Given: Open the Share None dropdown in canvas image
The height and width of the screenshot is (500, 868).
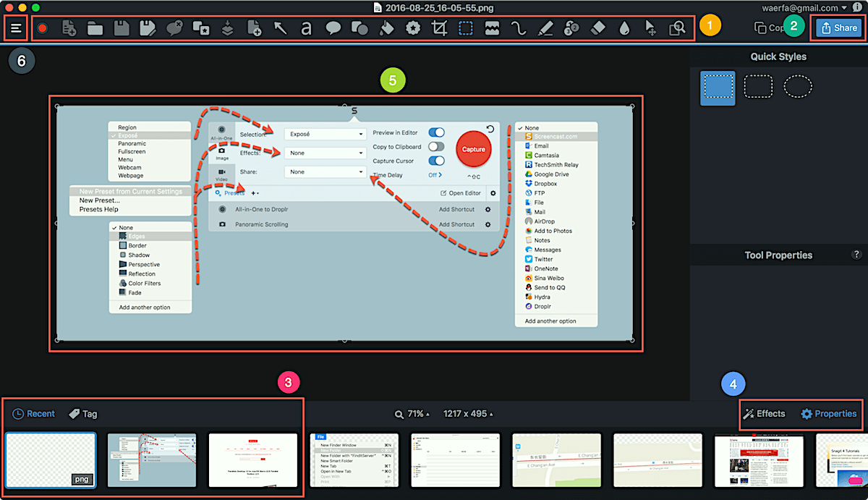Looking at the screenshot, I should (325, 171).
